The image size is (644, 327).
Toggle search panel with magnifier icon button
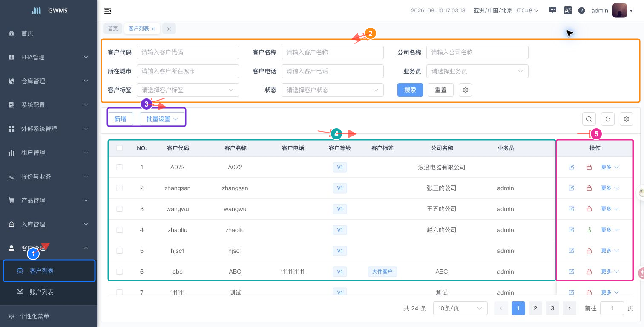(589, 119)
